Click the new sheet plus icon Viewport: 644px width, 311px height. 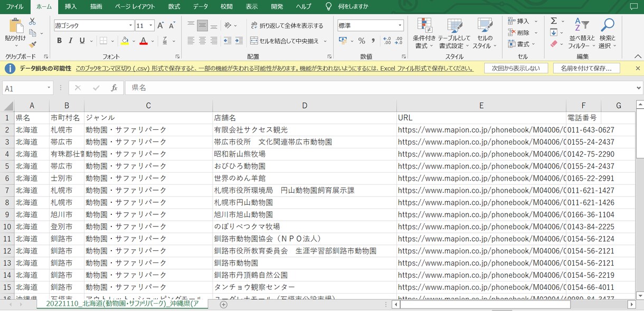tap(223, 305)
